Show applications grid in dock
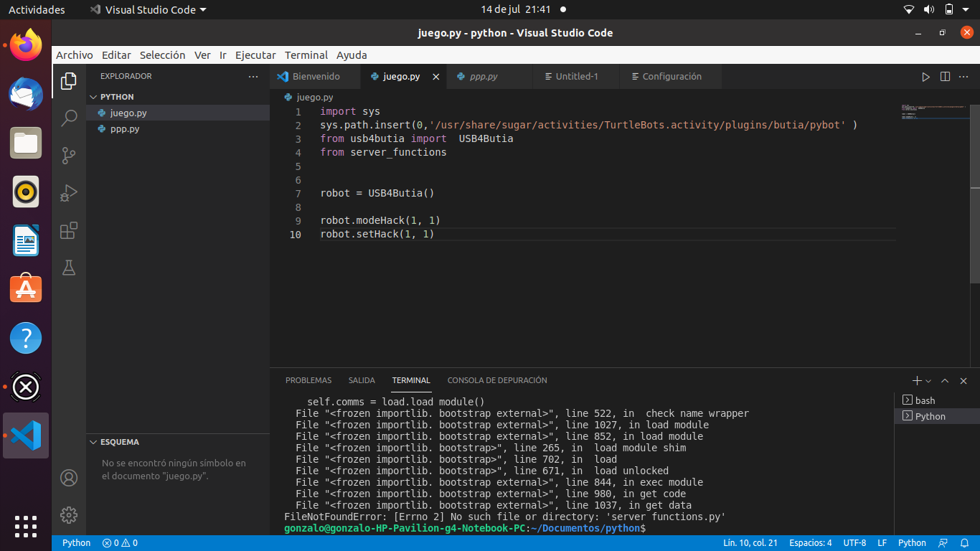Viewport: 980px width, 551px height. click(26, 526)
